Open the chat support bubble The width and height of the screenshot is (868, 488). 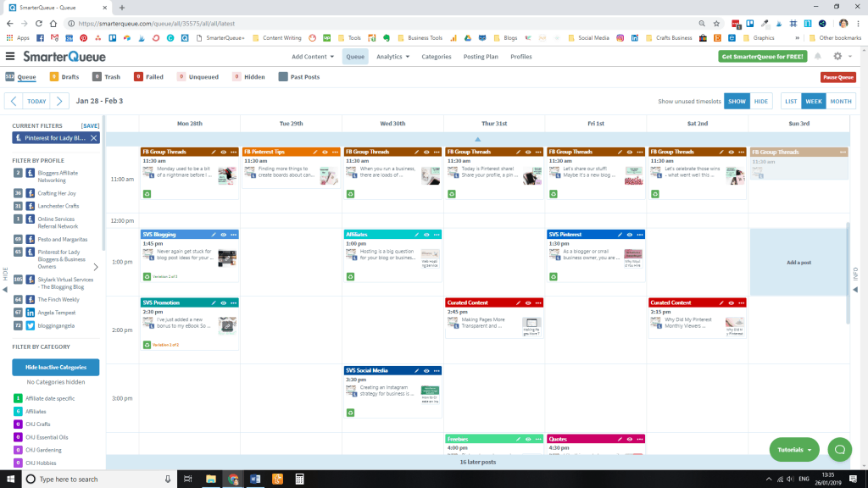coord(840,449)
